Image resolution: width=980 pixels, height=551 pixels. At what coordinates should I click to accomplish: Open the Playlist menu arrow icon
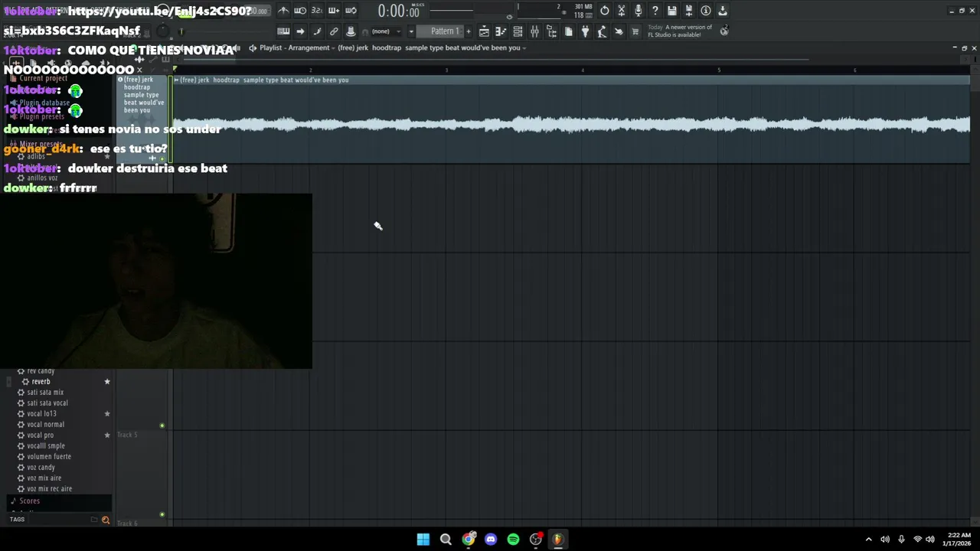point(253,47)
